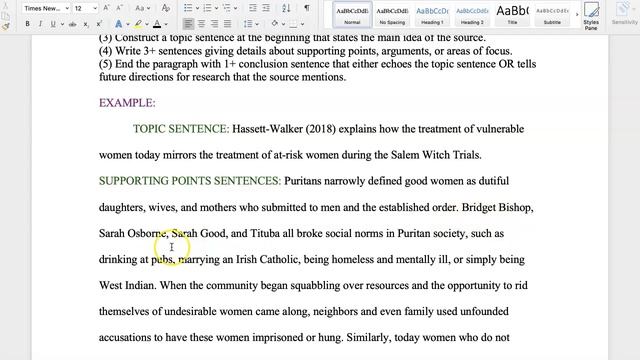This screenshot has height=360, width=640.
Task: Click the Copy icon
Action: point(5,16)
